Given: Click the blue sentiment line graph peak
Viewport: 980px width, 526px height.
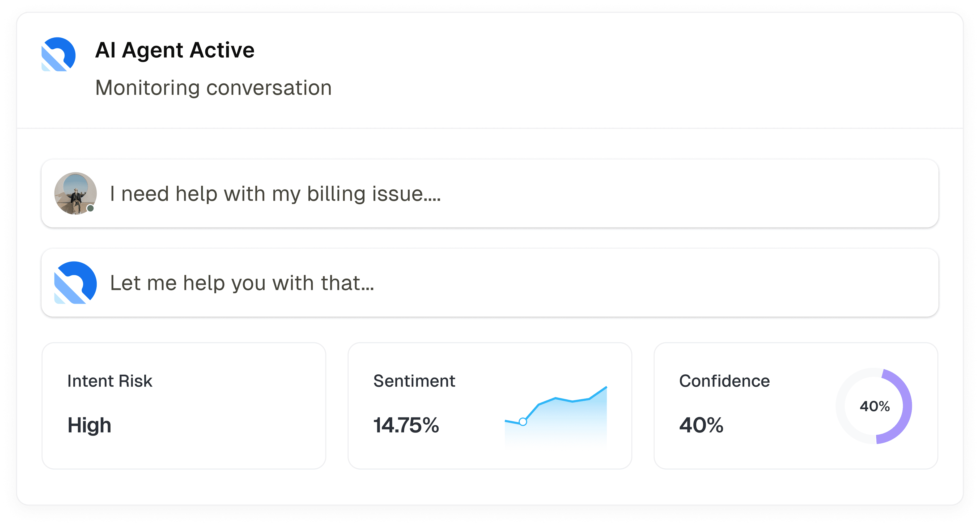Looking at the screenshot, I should coord(606,388).
